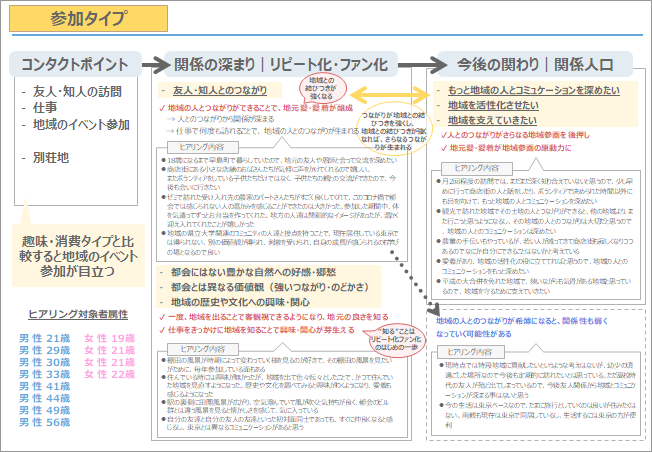Click the red 地元愛・愛着が地域参画の原動力に line
Screen dimensions: 652x452
pyautogui.click(x=506, y=148)
